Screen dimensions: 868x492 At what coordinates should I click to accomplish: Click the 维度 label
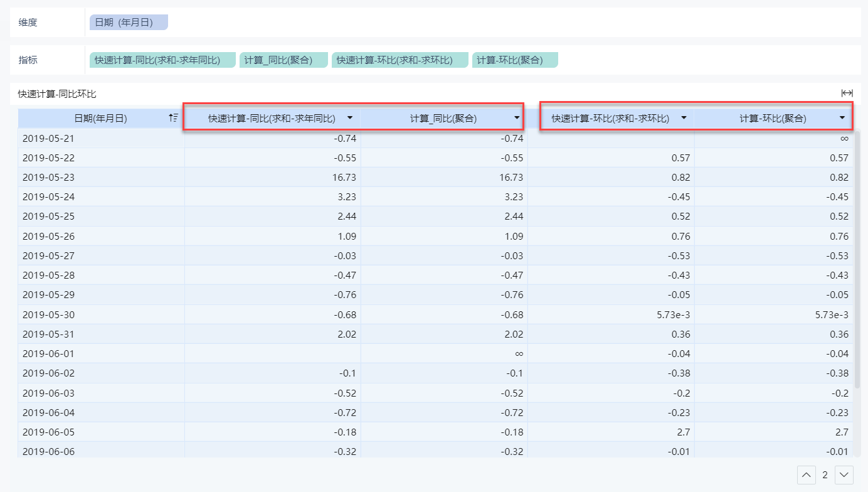point(28,23)
